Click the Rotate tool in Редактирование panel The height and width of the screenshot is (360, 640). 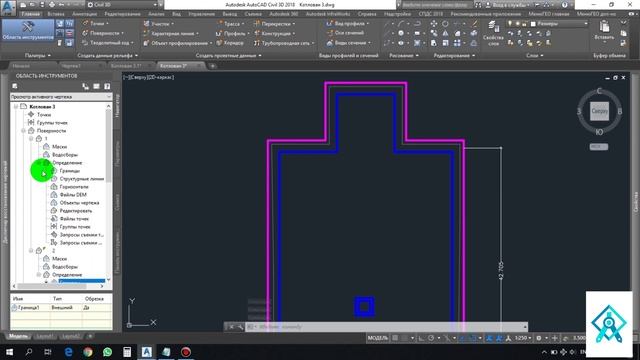click(x=445, y=24)
